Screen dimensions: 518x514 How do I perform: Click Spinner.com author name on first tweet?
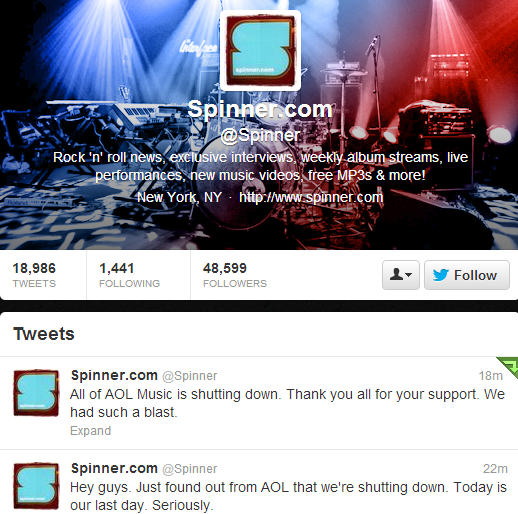114,375
